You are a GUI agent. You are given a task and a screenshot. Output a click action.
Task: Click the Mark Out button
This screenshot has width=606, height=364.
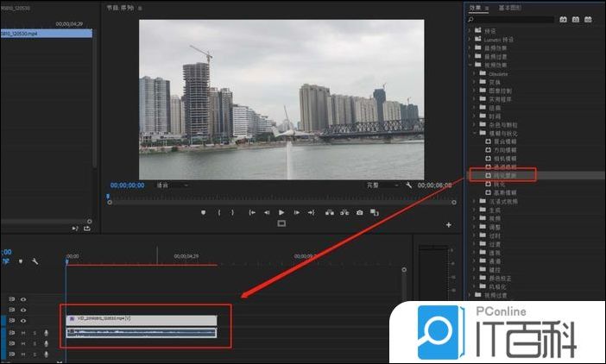point(232,213)
